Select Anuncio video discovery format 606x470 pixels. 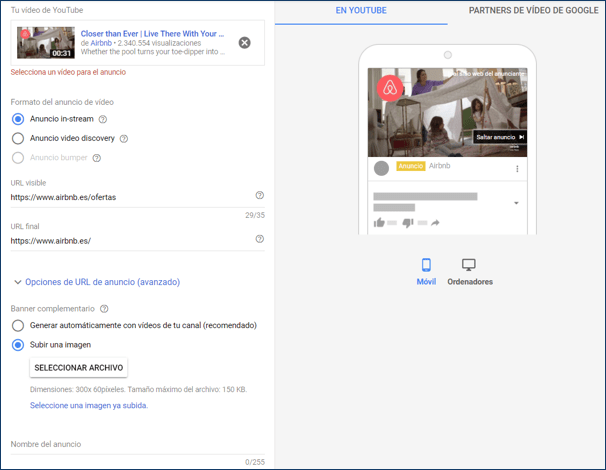point(18,138)
